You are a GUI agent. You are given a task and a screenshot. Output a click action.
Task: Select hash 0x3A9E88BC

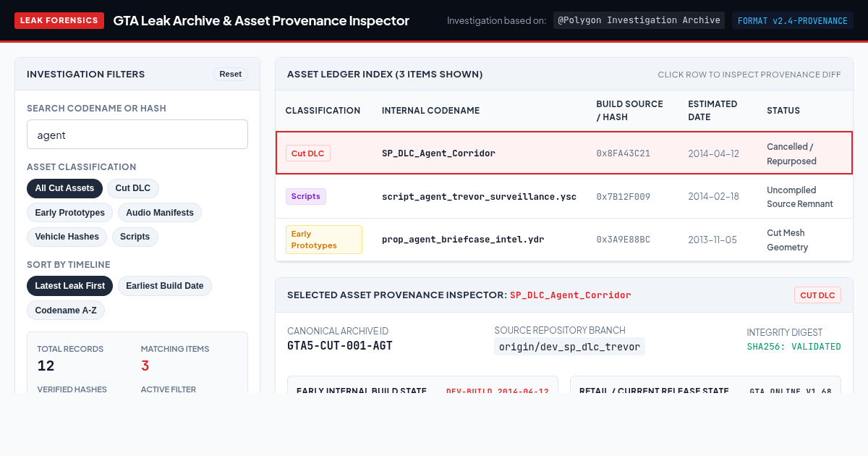point(624,240)
